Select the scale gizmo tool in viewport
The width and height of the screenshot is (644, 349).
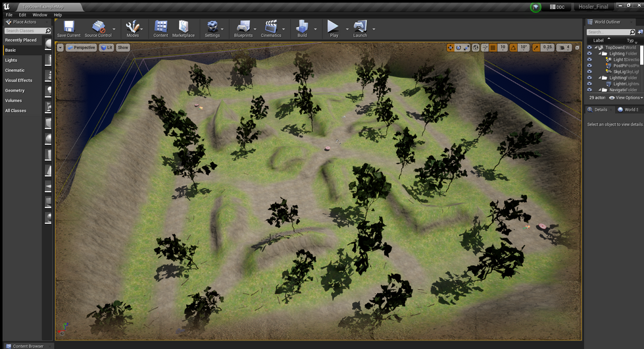click(466, 47)
